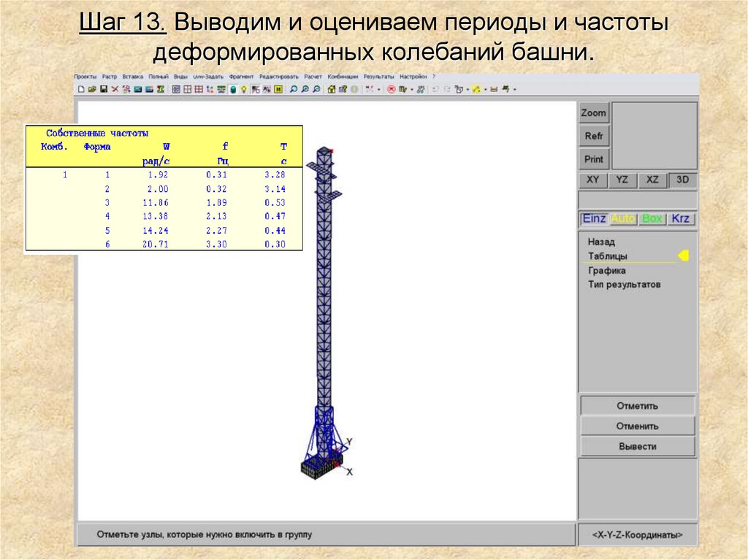Image resolution: width=748 pixels, height=560 pixels.
Task: Open the Расчет menu
Action: pyautogui.click(x=313, y=77)
